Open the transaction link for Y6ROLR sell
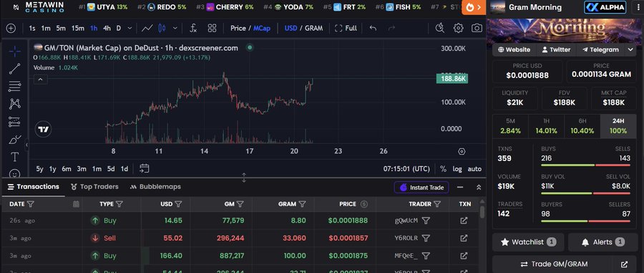The image size is (644, 273). (464, 238)
